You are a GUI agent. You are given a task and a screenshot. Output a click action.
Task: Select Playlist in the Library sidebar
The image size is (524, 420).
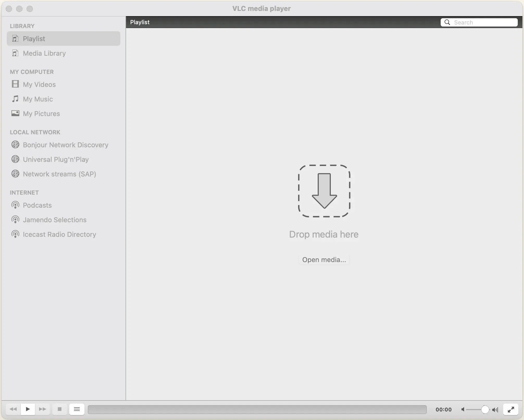pyautogui.click(x=63, y=39)
